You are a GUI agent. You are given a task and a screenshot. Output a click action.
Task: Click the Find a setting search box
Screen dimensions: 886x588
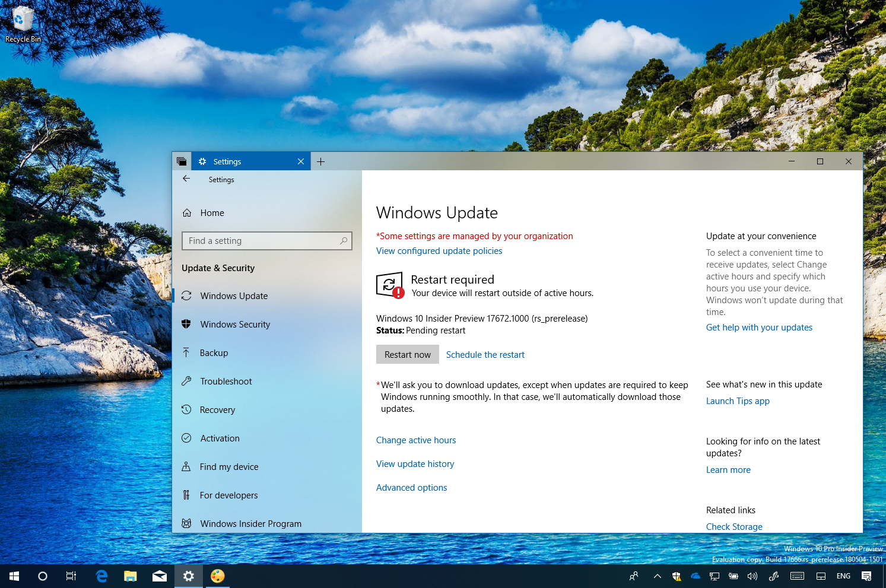(x=267, y=241)
